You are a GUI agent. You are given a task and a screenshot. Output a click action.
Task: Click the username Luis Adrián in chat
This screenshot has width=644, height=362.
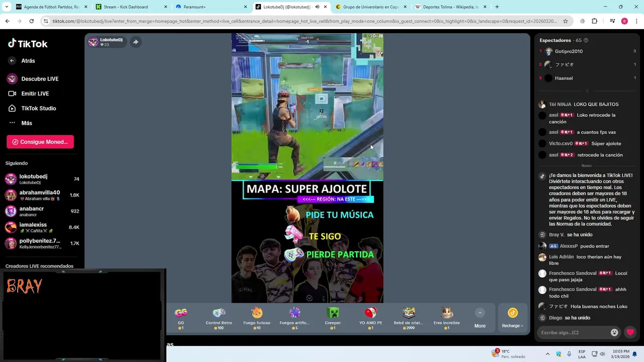point(561,257)
